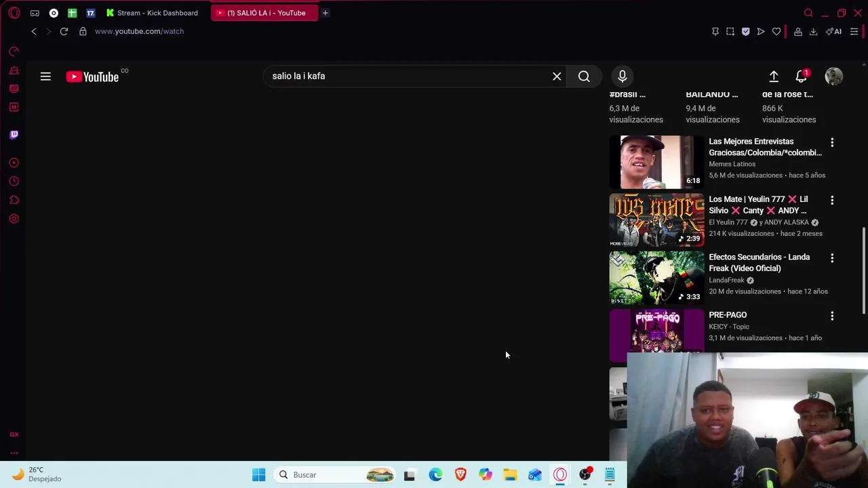Open the Los Mate | Yeulin 777 title

click(x=758, y=205)
